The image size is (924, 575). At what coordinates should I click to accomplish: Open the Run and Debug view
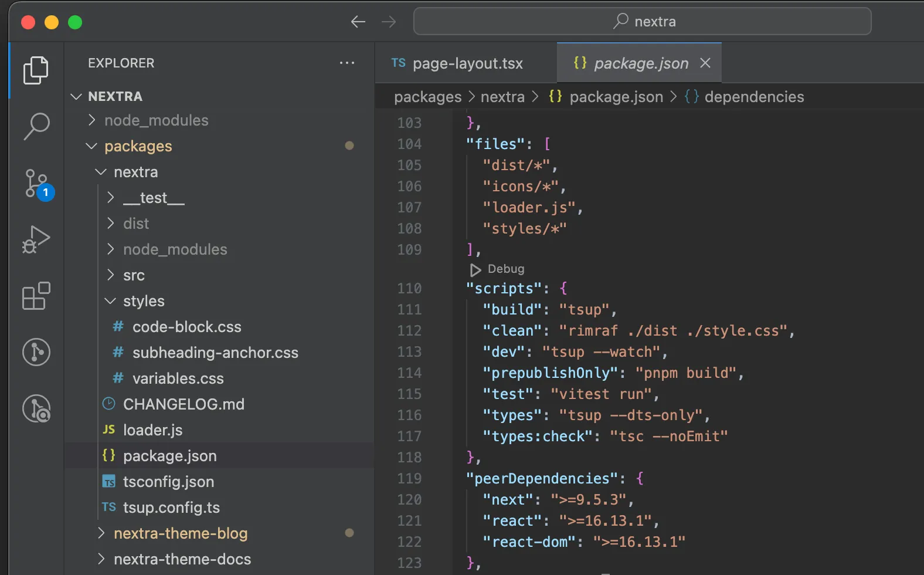(36, 239)
